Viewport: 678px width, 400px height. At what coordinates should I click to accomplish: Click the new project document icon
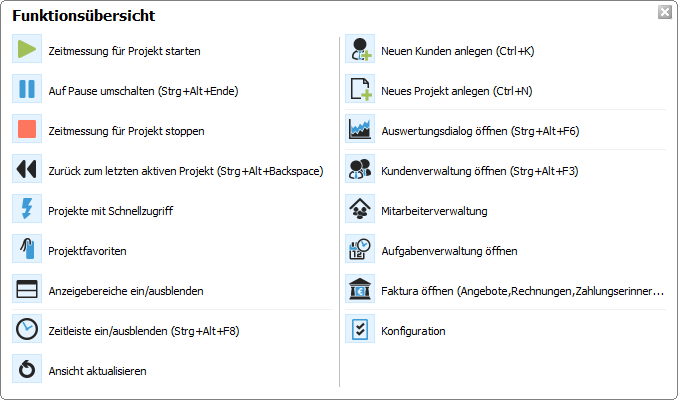click(360, 89)
